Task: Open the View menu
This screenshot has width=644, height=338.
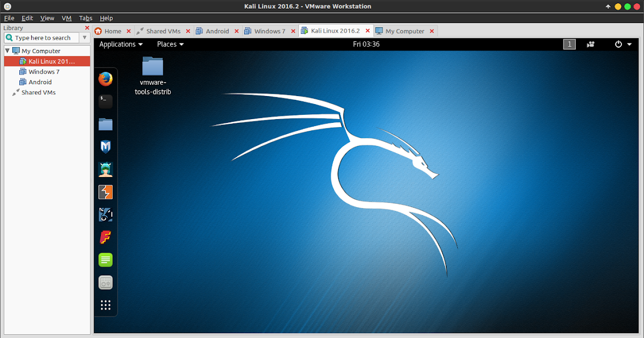Action: pyautogui.click(x=47, y=18)
